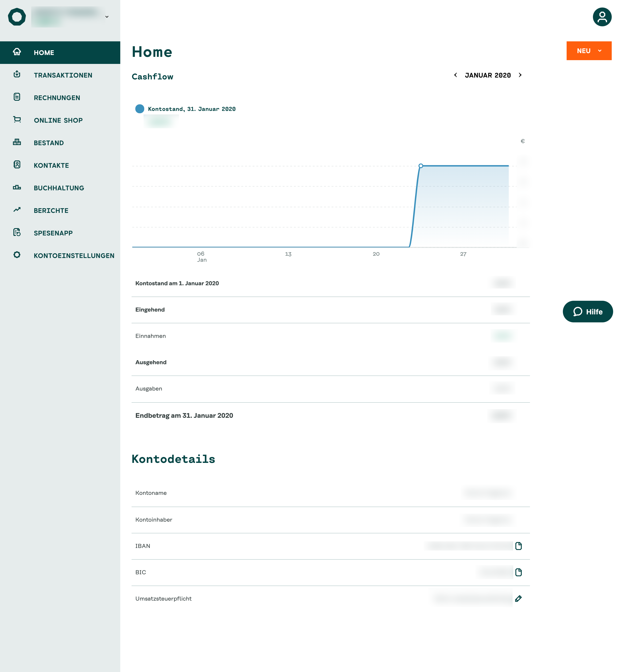Click the Bestand boxes icon

click(17, 142)
